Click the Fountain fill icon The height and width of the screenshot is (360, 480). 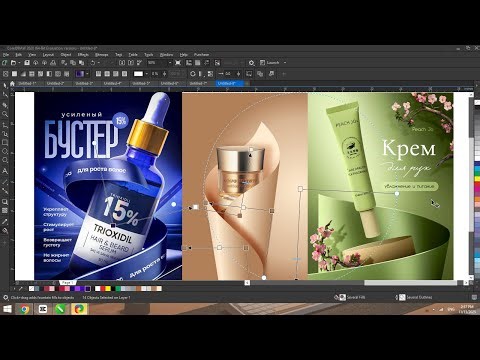click(23, 74)
